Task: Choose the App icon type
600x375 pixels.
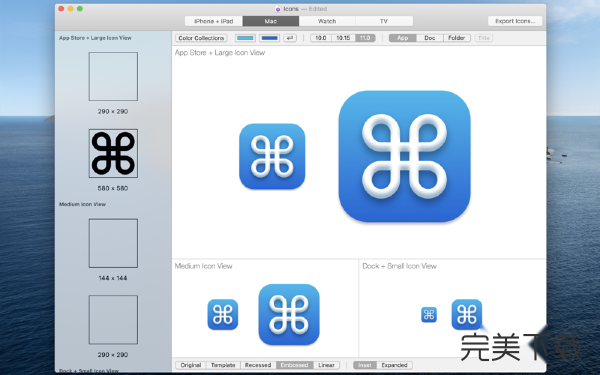Action: tap(403, 38)
